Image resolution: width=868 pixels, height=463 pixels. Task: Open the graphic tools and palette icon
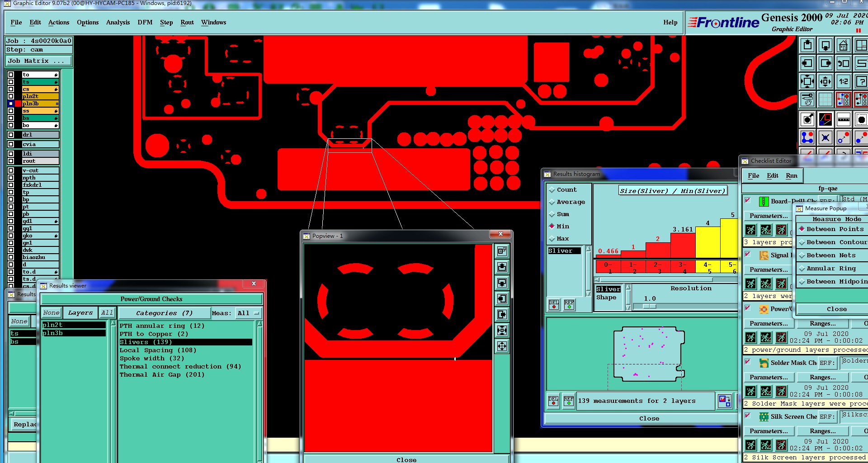[x=807, y=99]
